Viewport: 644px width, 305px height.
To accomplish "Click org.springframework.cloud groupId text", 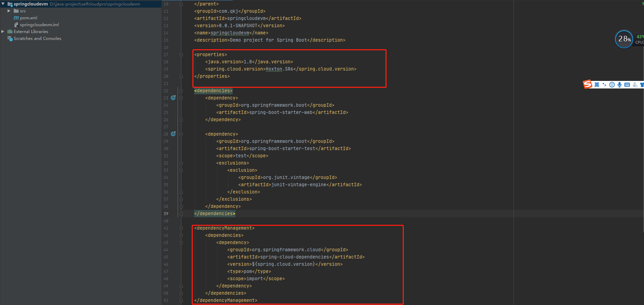I will pyautogui.click(x=286, y=250).
